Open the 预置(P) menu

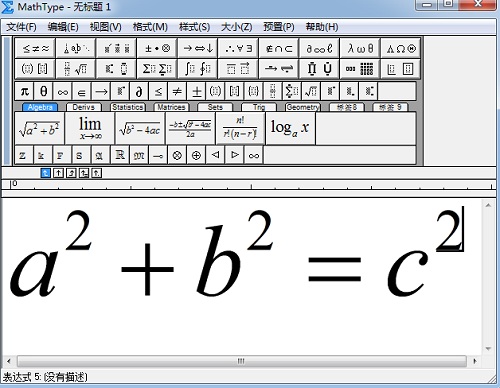point(279,27)
